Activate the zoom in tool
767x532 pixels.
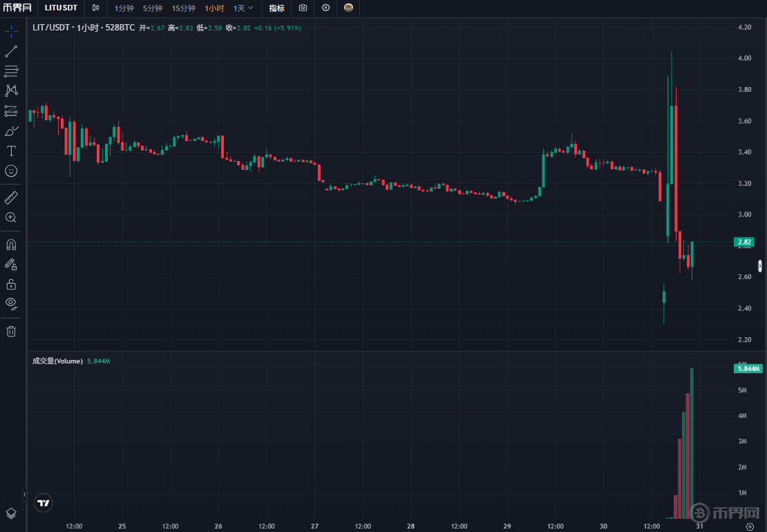click(11, 218)
